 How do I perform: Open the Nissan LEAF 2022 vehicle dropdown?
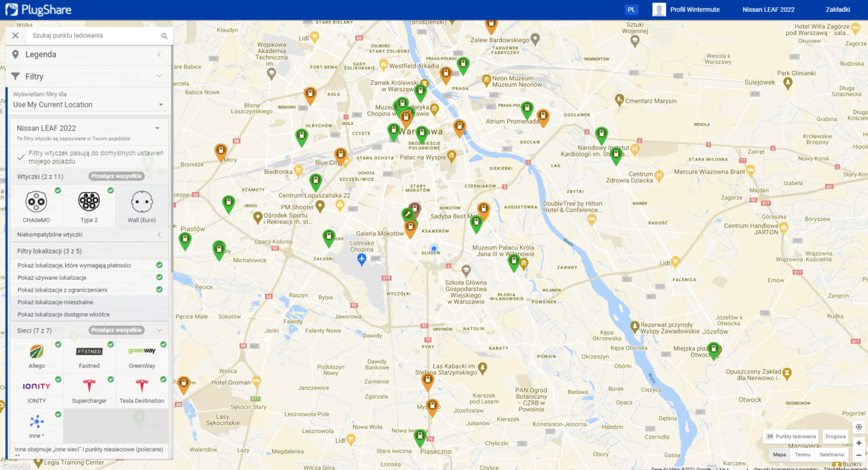[x=89, y=128]
